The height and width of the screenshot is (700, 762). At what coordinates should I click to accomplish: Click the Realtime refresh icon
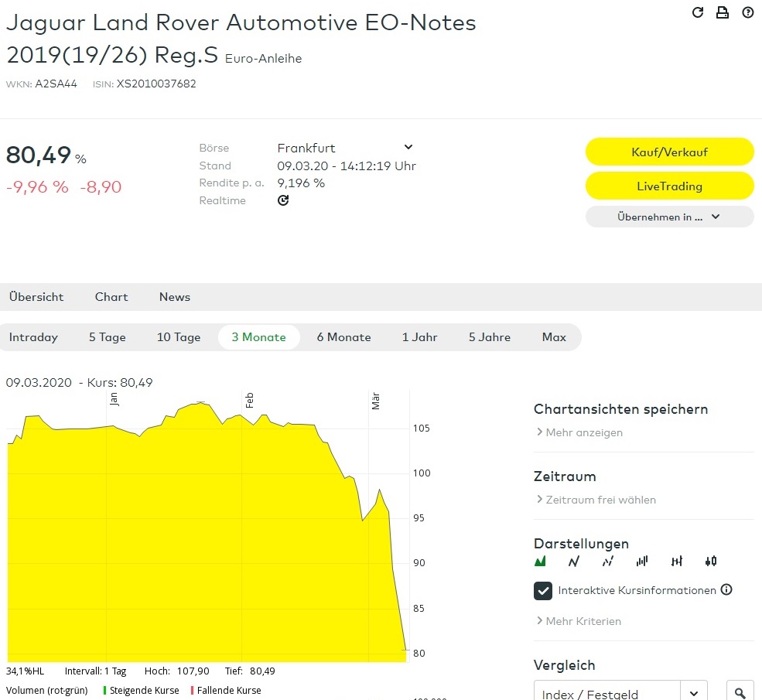[x=283, y=200]
